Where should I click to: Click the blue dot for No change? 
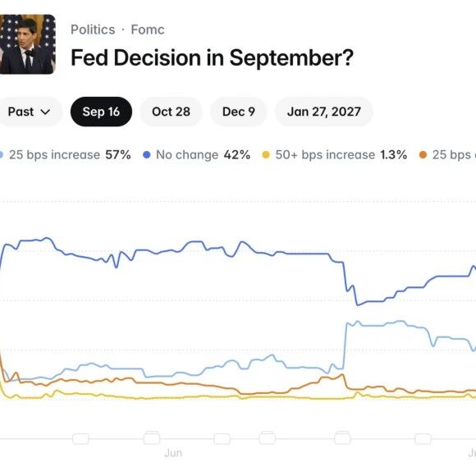pos(147,155)
